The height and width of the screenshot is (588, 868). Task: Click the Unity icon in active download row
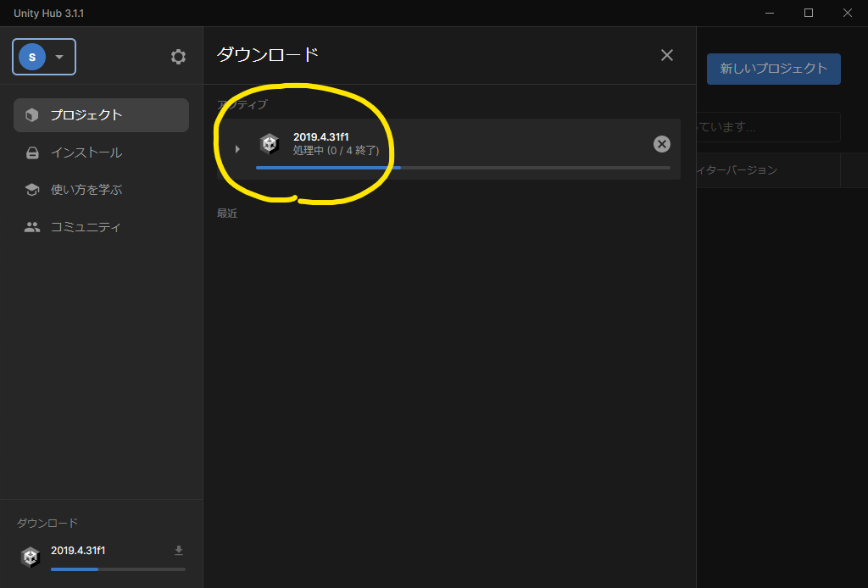click(x=270, y=144)
